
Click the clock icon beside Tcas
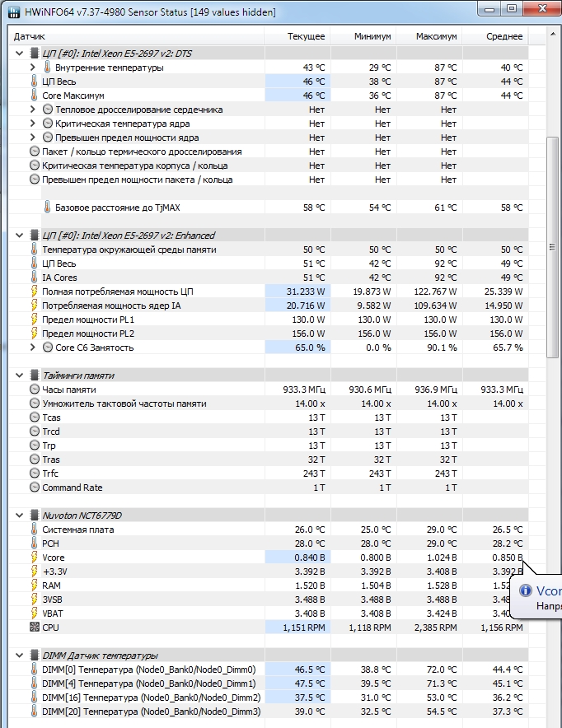pyautogui.click(x=35, y=418)
